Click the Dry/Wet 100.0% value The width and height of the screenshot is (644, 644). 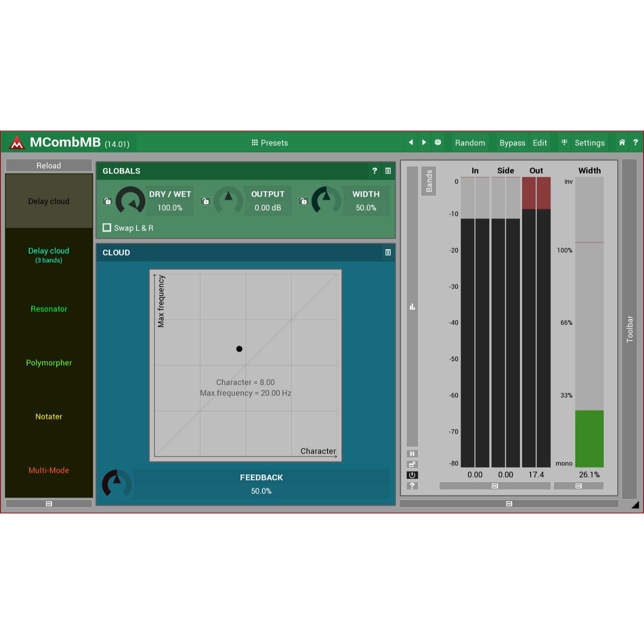170,208
